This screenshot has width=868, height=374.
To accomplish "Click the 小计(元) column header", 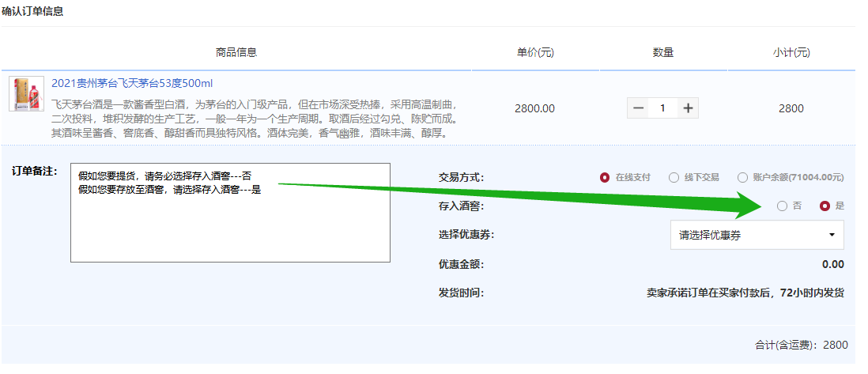I will point(791,53).
